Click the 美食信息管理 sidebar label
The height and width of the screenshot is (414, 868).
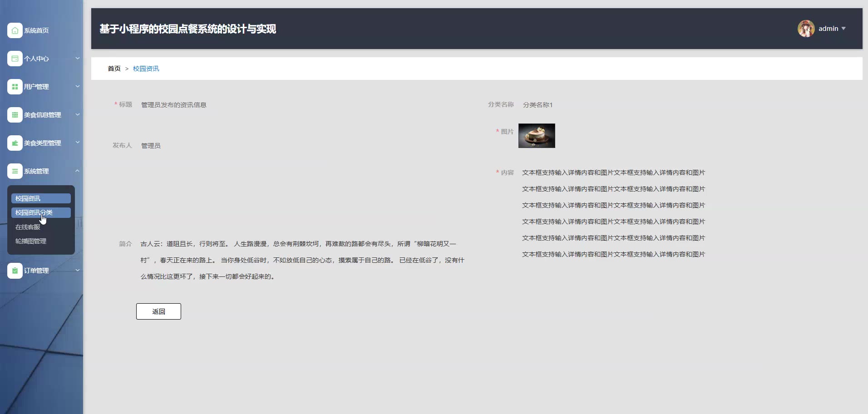pos(43,115)
